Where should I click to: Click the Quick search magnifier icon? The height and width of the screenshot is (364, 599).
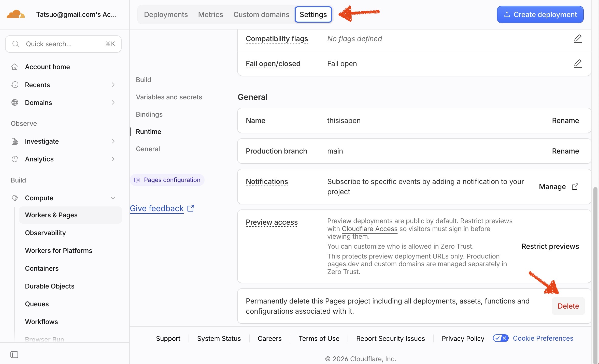click(x=16, y=44)
